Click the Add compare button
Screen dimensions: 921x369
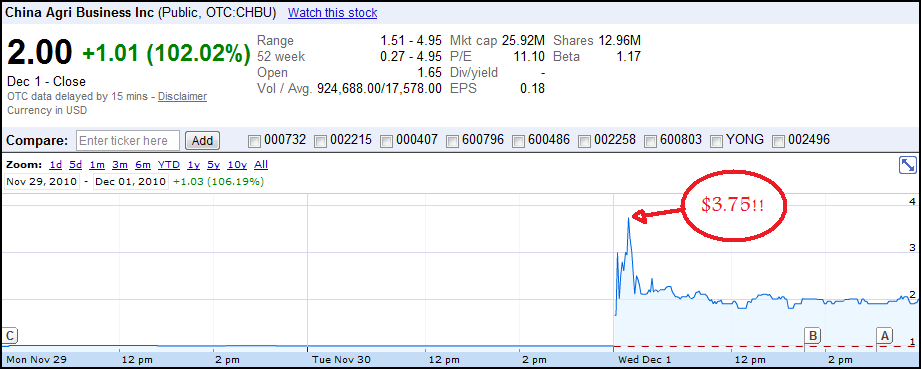(x=203, y=140)
